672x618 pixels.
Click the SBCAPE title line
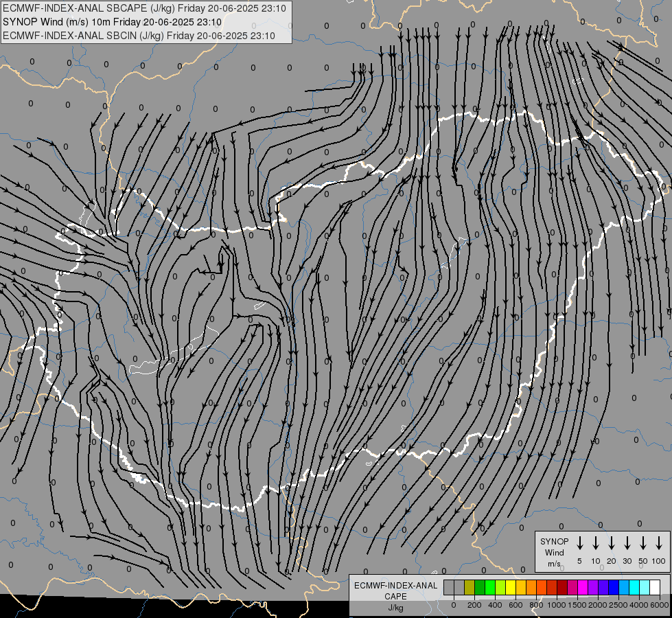click(144, 8)
